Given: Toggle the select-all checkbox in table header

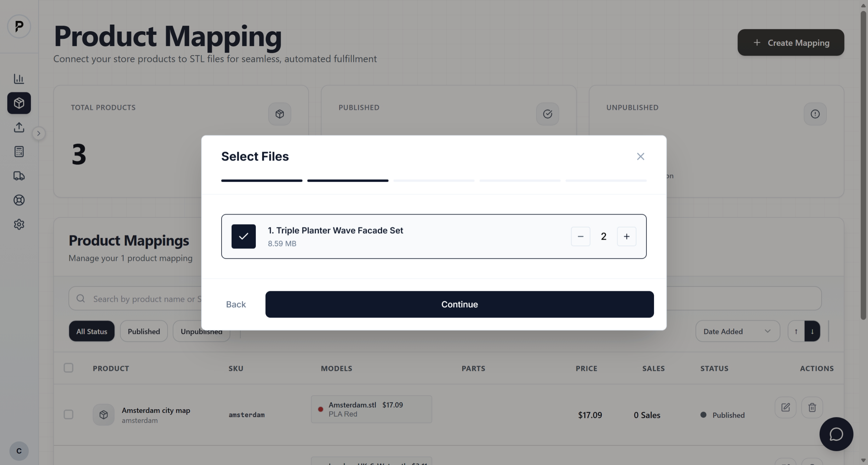Looking at the screenshot, I should click(x=68, y=368).
